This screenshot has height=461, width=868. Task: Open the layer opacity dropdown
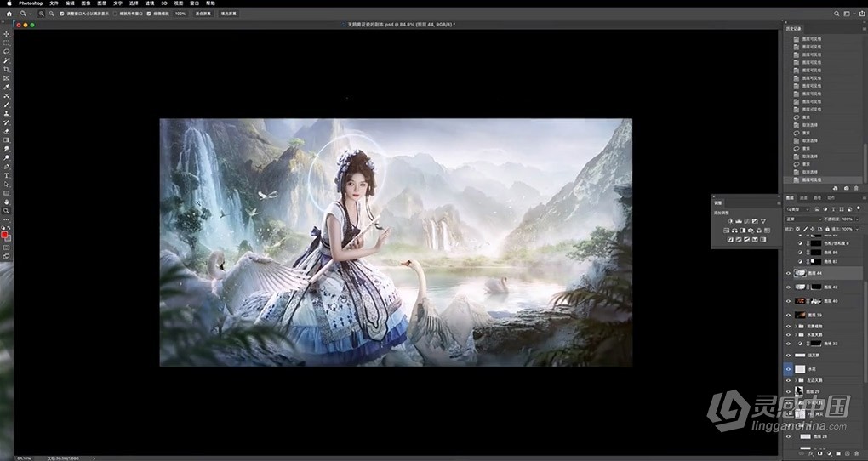coord(858,219)
